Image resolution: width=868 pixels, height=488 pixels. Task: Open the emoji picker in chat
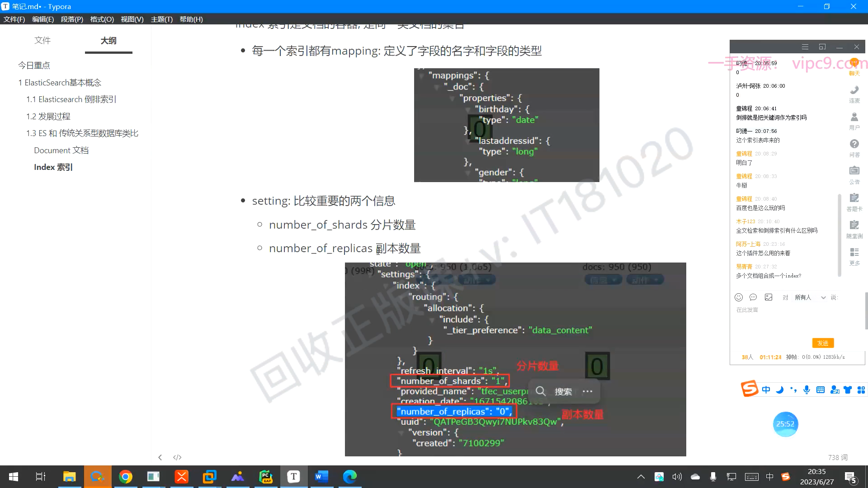739,297
